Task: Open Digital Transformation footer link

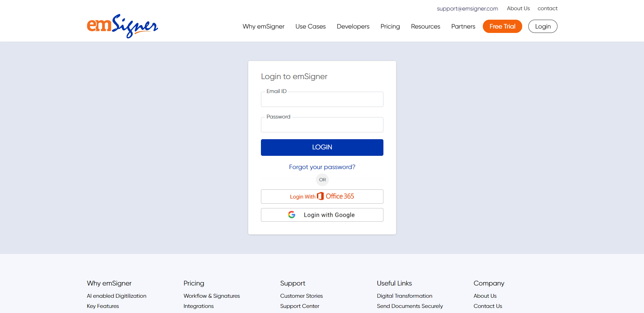Action: tap(404, 296)
